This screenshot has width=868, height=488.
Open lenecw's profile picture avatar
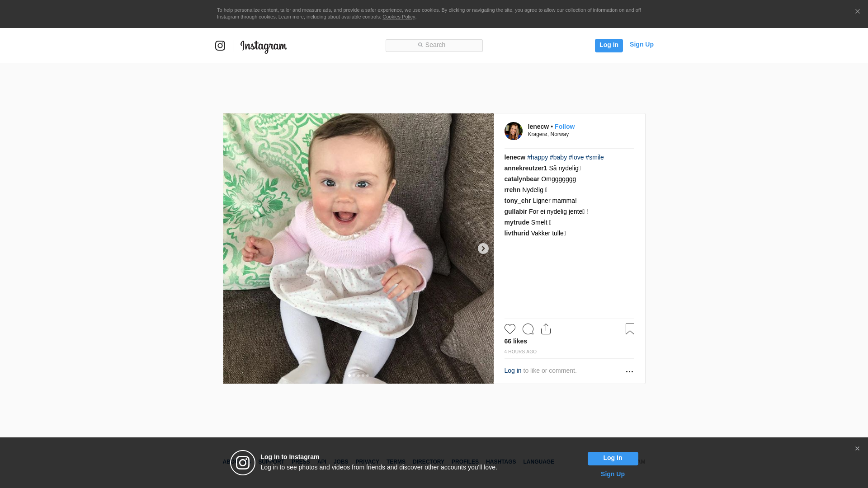point(513,131)
